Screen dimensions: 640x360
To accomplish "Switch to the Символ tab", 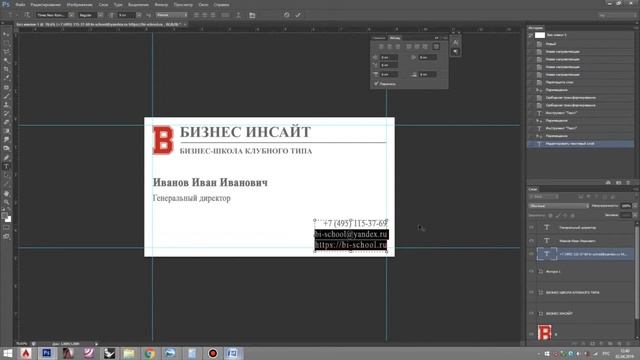I will tap(378, 38).
